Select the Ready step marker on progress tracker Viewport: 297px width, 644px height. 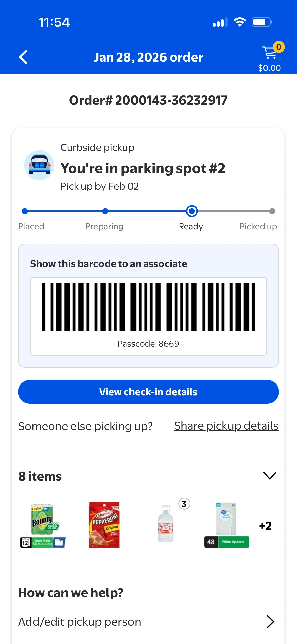[192, 211]
